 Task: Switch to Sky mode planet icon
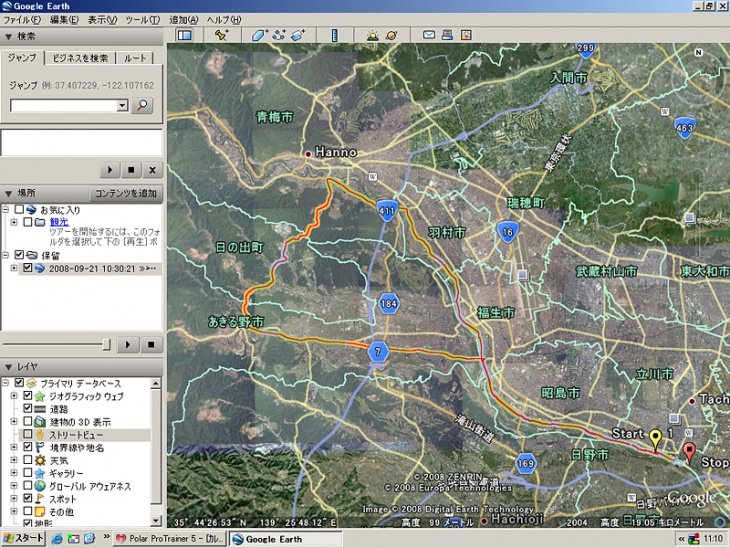(392, 35)
